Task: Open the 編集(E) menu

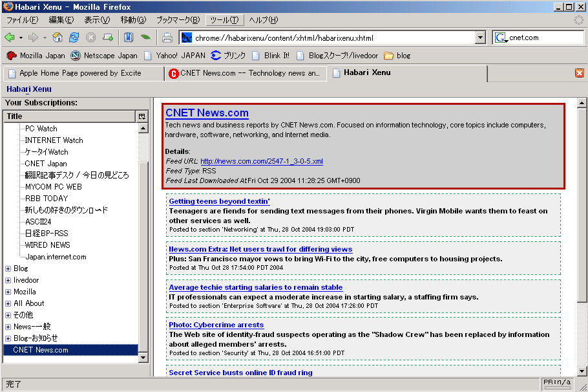Action: click(x=61, y=20)
